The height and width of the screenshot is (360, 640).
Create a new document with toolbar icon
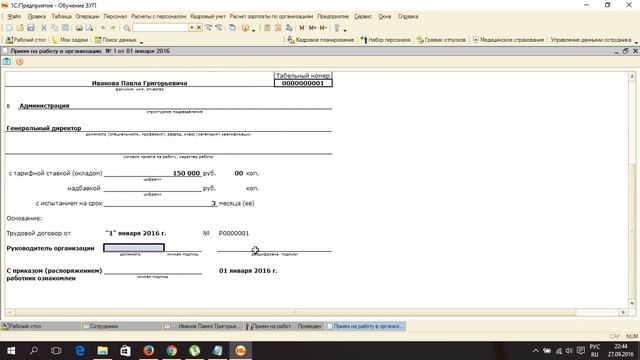point(9,28)
